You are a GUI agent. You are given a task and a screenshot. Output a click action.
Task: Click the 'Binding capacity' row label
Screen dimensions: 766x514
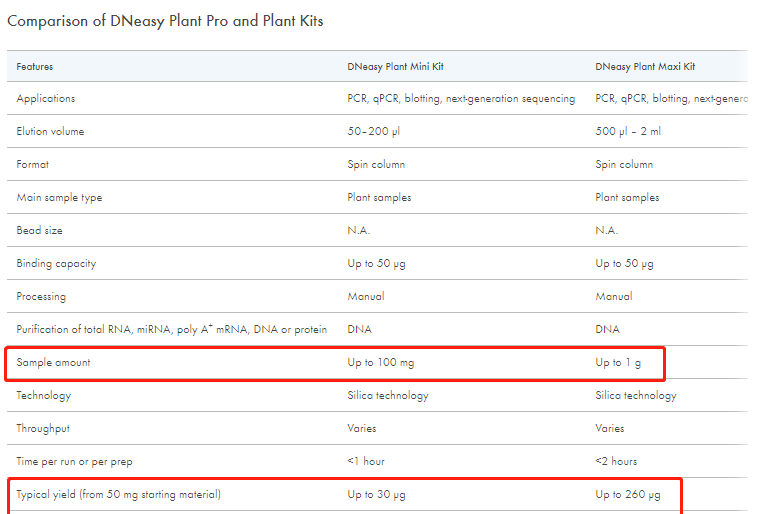(x=56, y=264)
